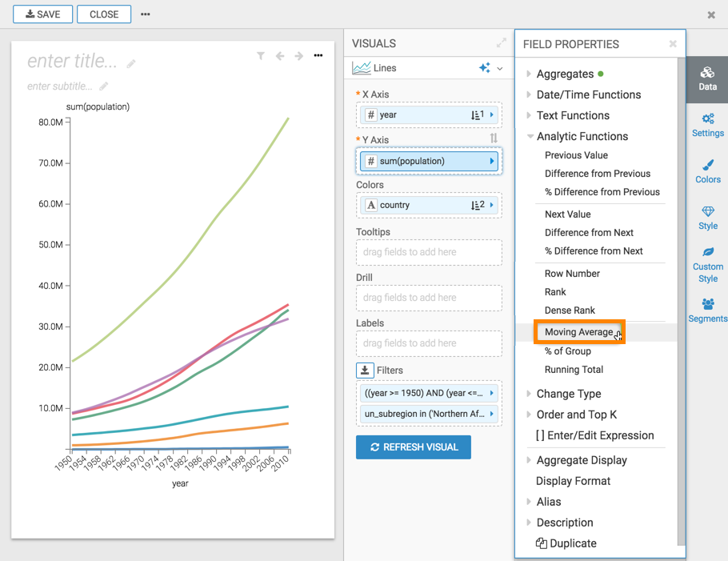
Task: Choose Running Total from the list
Action: tap(574, 370)
